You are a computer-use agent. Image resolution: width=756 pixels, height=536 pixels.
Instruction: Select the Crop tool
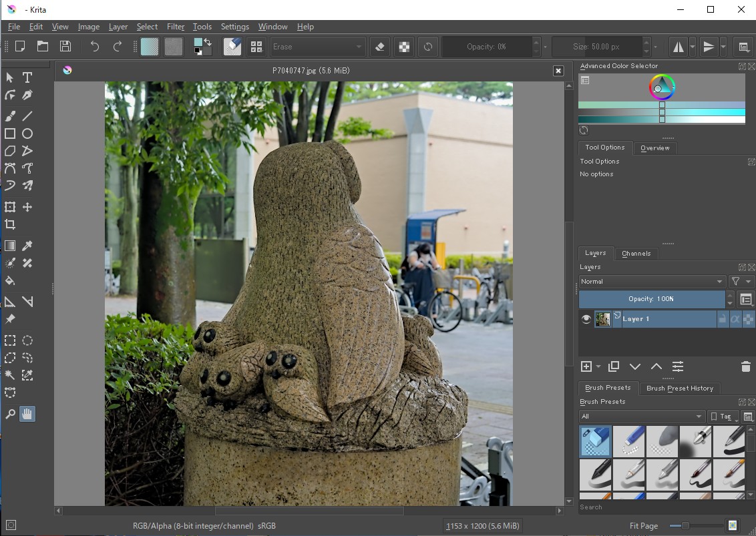(x=10, y=224)
